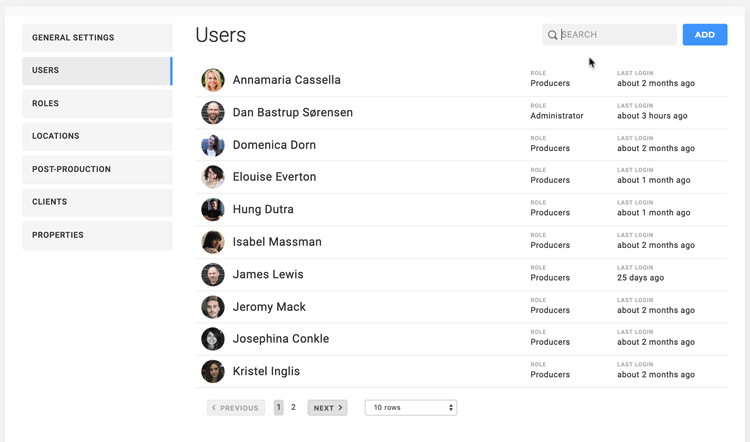Open the 10 rows dropdown
Viewport: 750px width, 442px height.
tap(410, 408)
